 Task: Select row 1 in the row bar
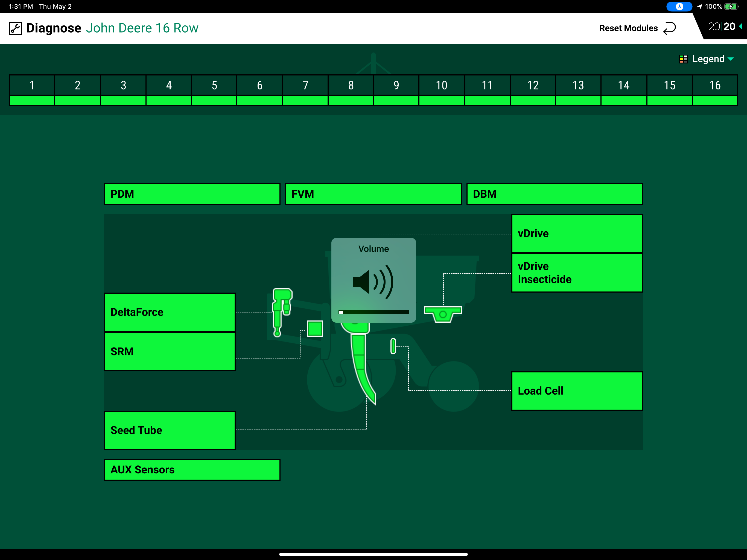pyautogui.click(x=32, y=90)
